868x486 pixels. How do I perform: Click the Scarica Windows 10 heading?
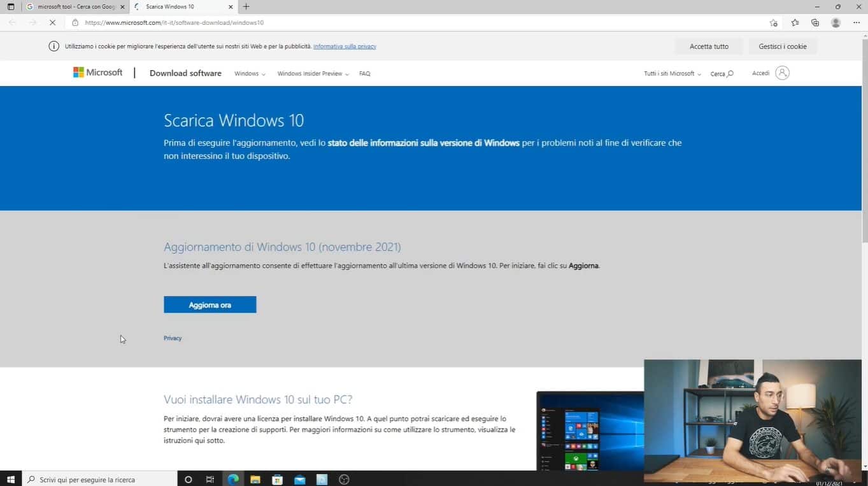pyautogui.click(x=234, y=120)
